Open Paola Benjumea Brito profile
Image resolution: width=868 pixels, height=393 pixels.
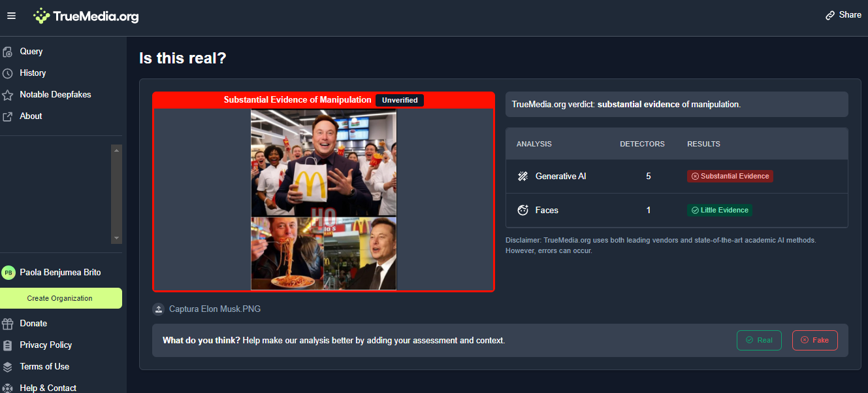[60, 273]
